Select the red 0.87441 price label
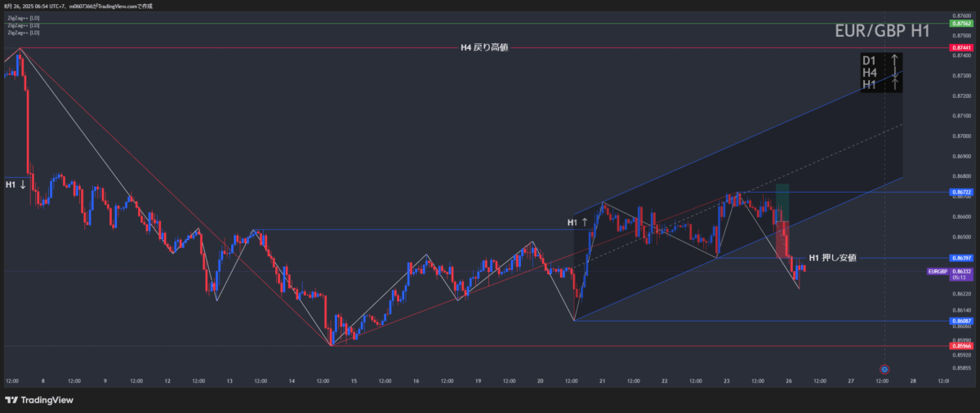The image size is (980, 413). [960, 48]
